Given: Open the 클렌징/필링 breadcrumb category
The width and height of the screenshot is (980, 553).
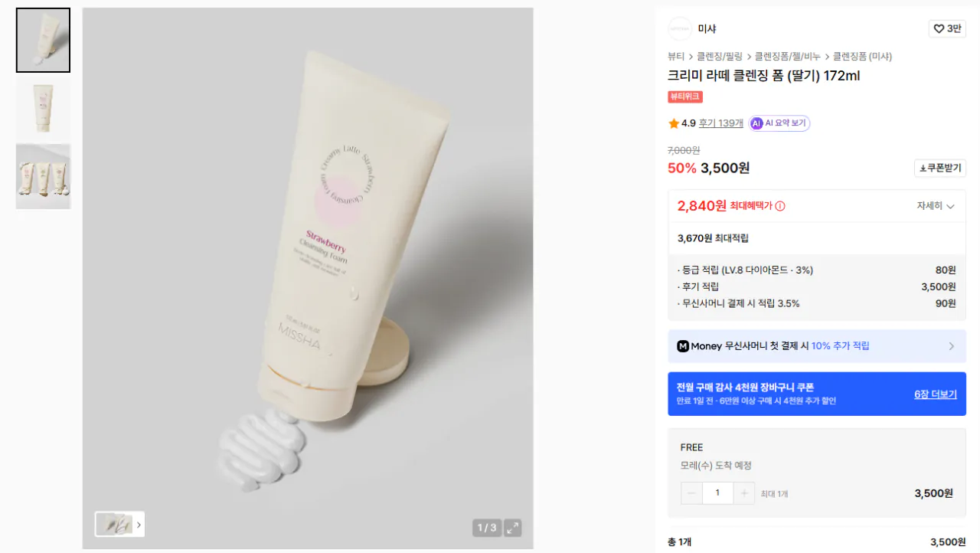Looking at the screenshot, I should 720,57.
